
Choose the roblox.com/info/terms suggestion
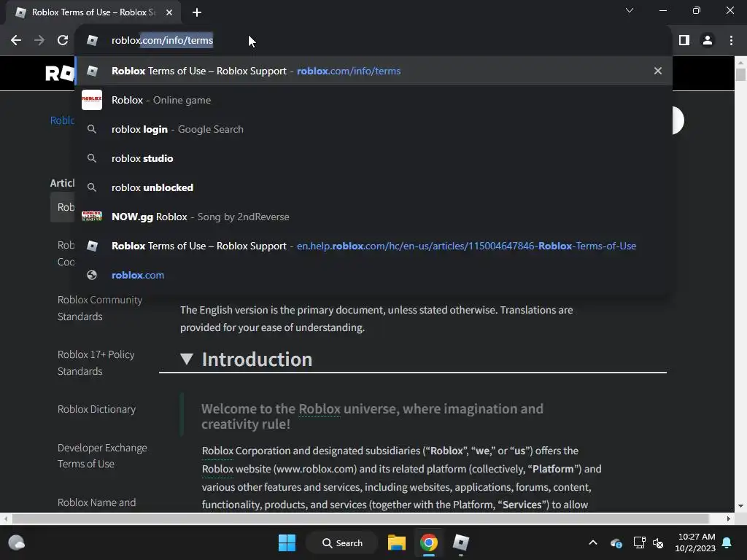pyautogui.click(x=373, y=71)
